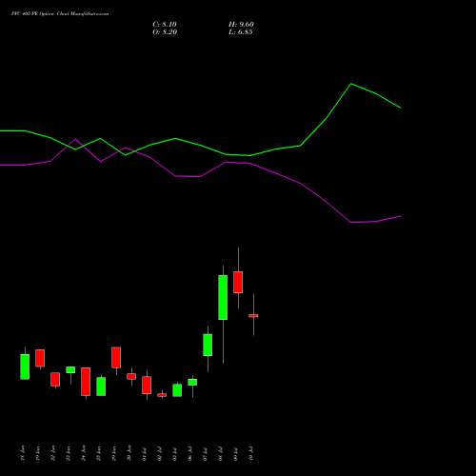The image size is (476, 476).
Task: Select the first green candlestick on the left
Action: pos(25,367)
